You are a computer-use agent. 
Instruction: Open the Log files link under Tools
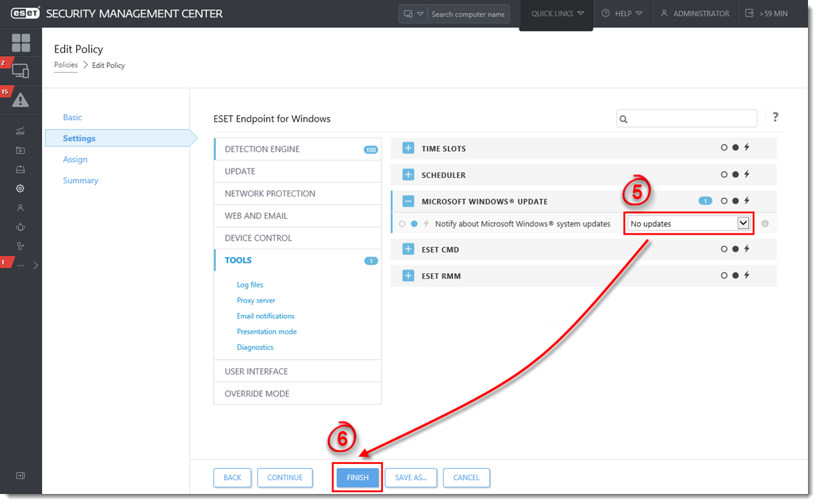(x=250, y=285)
